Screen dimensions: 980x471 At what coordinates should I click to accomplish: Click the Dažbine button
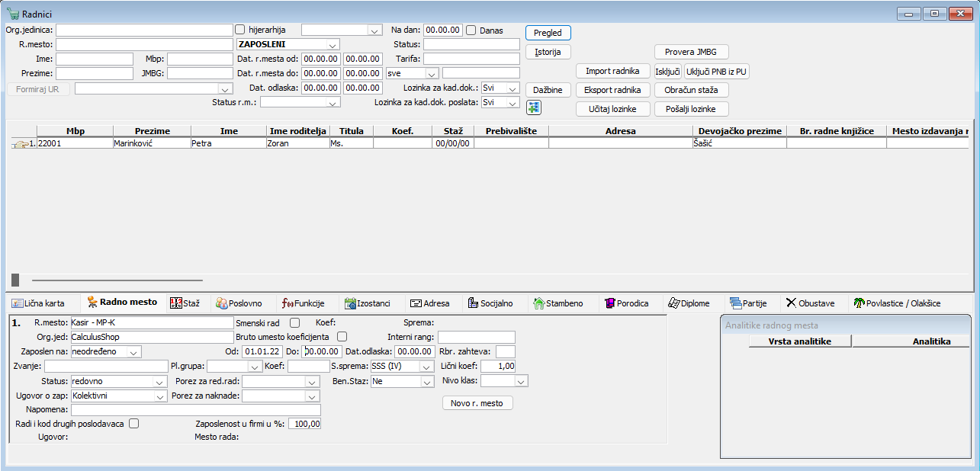(x=548, y=90)
